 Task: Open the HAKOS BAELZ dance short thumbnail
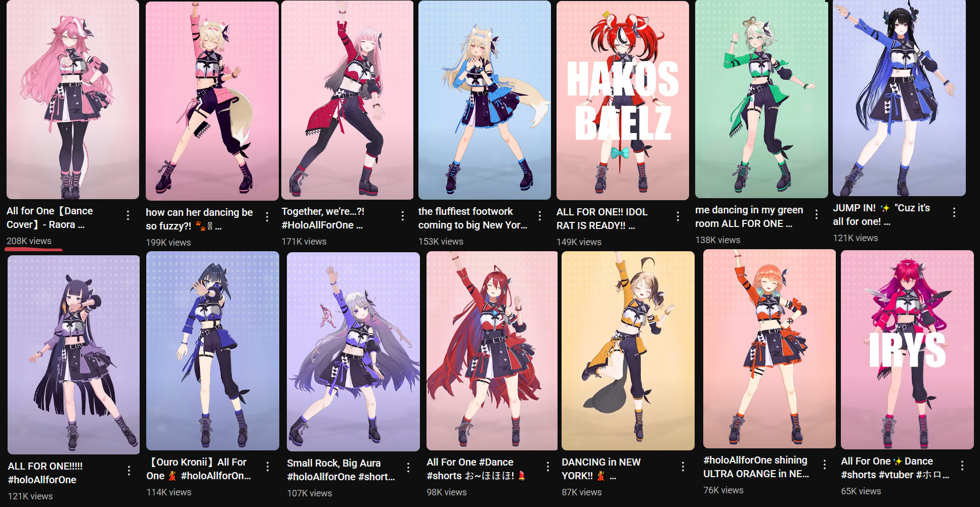[623, 100]
